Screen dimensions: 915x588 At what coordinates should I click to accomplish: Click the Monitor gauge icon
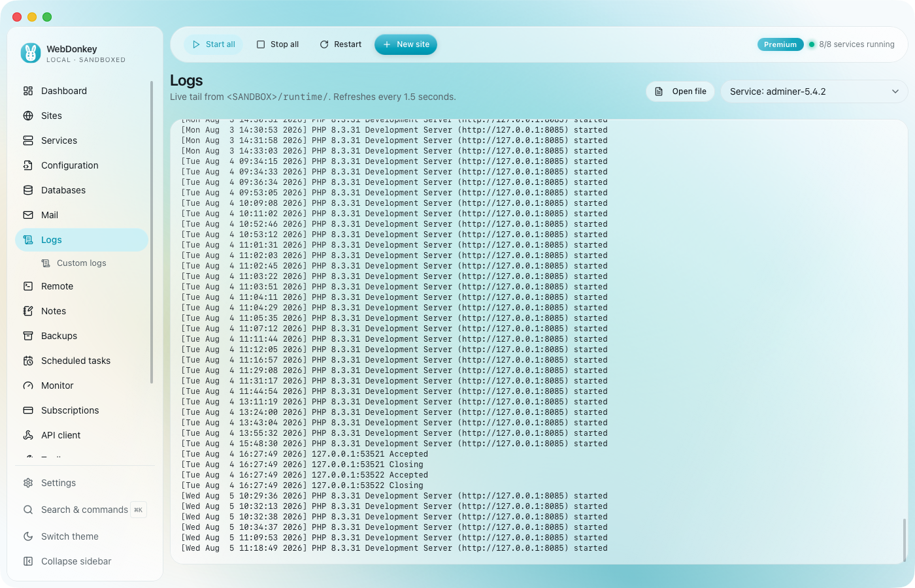point(28,385)
